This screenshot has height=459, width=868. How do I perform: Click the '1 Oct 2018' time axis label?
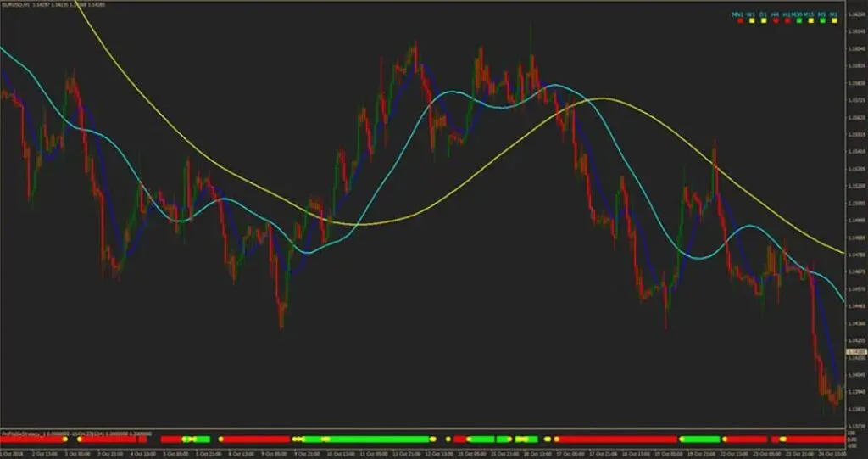12,454
